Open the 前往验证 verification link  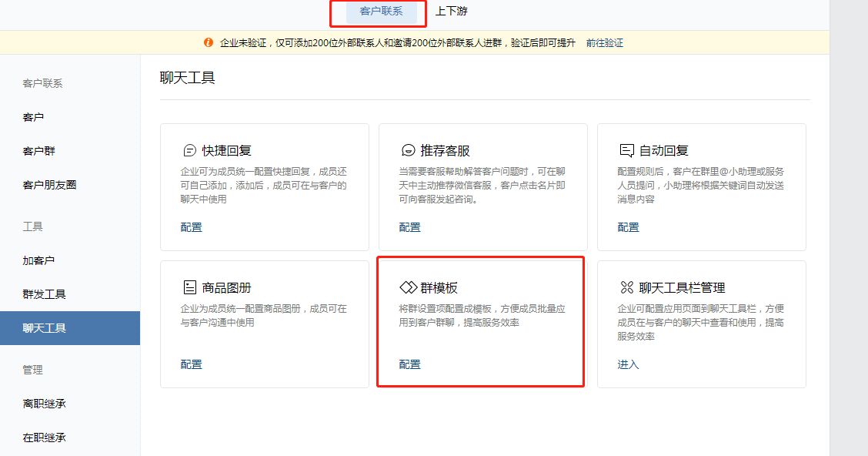604,43
